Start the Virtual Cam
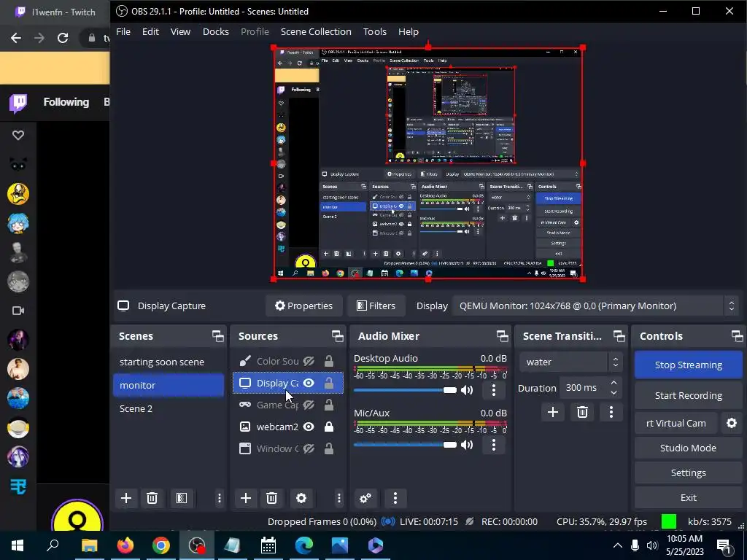Image resolution: width=747 pixels, height=560 pixels. [x=676, y=423]
